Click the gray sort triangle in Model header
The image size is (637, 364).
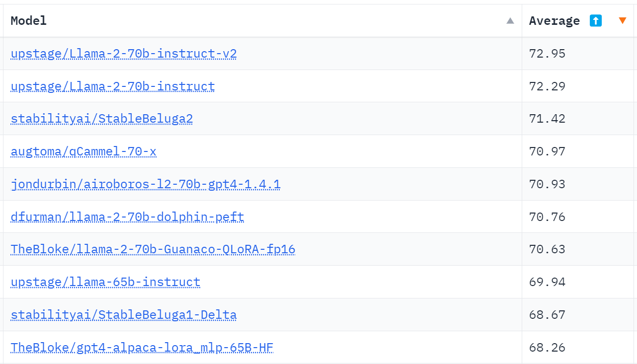point(510,21)
